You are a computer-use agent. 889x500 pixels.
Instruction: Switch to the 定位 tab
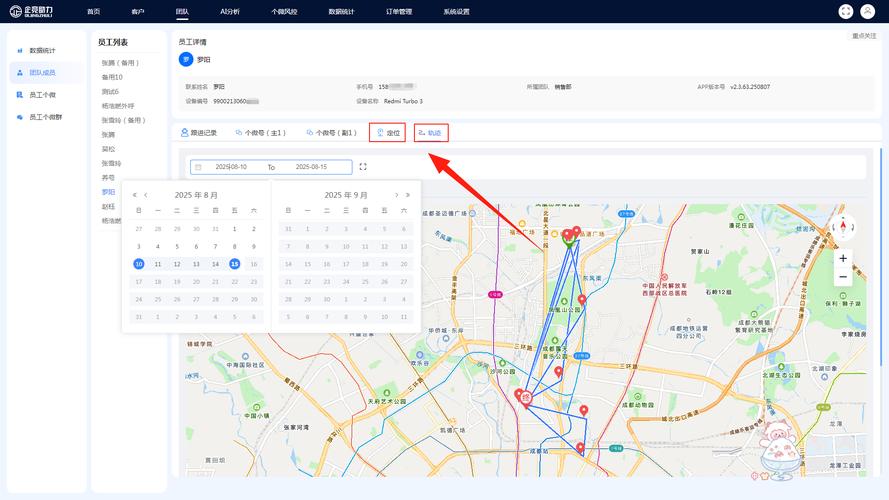388,133
